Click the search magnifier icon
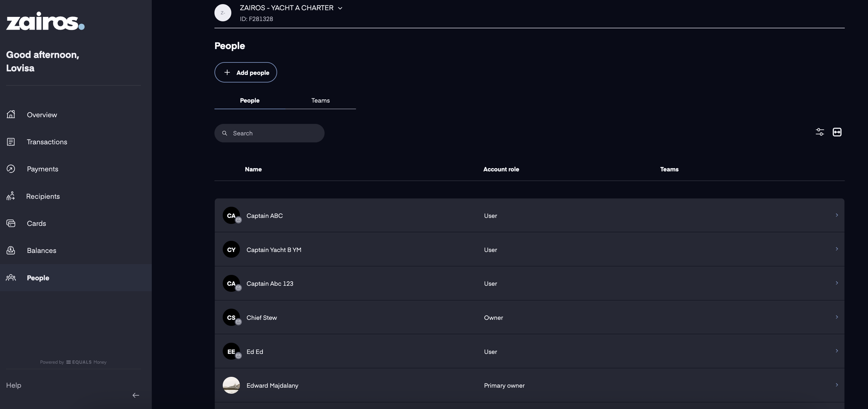The width and height of the screenshot is (868, 409). (x=225, y=133)
